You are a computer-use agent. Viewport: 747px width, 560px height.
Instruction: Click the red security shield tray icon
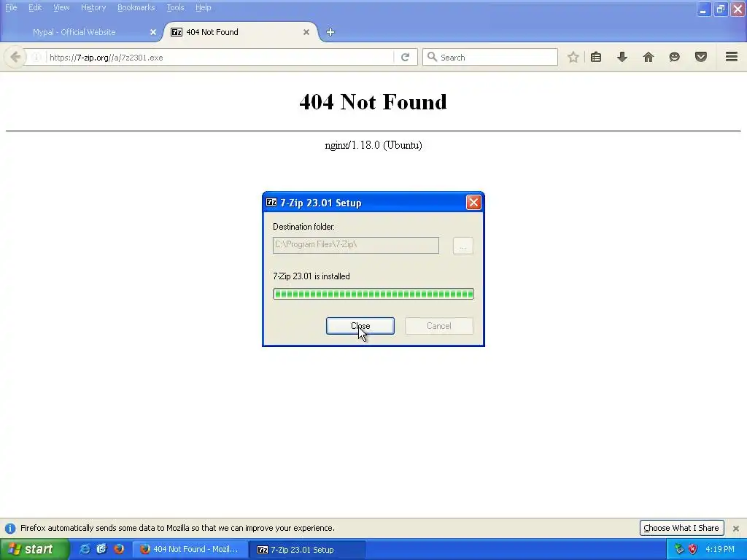pos(692,549)
